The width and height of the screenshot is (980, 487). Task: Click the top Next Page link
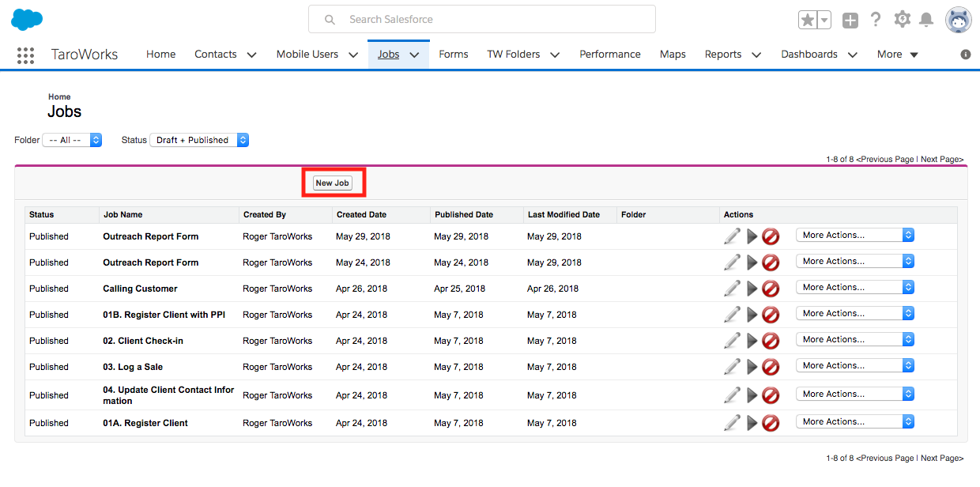pos(942,159)
